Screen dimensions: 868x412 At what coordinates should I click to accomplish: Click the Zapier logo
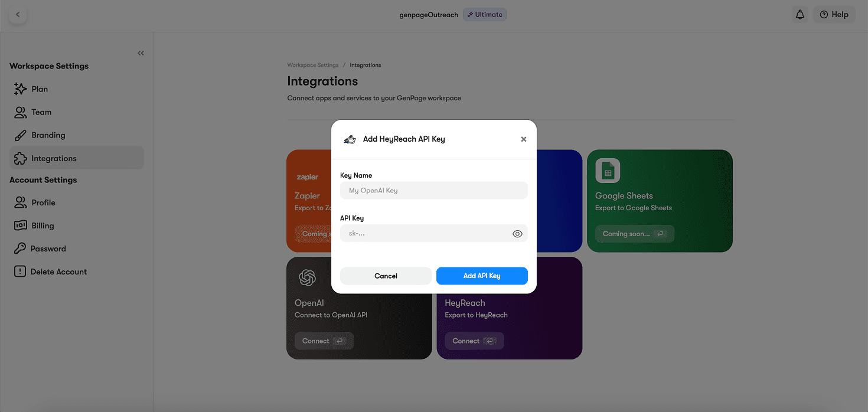point(307,177)
